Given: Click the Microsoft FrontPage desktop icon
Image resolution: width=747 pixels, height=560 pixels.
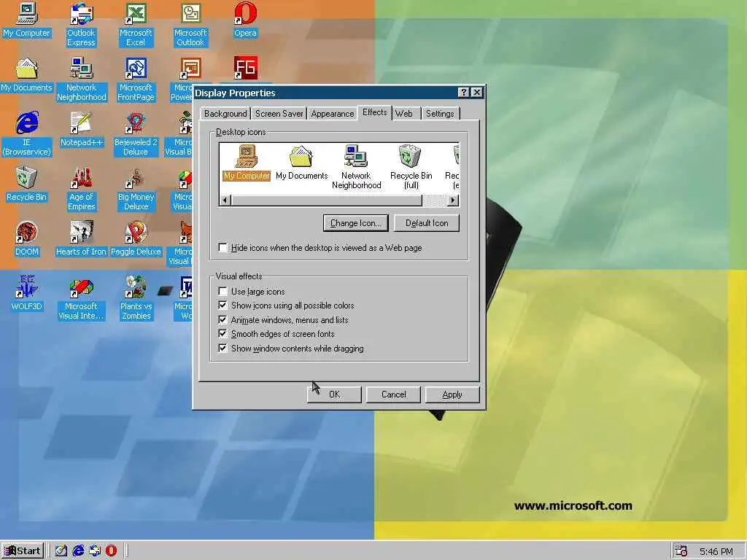Looking at the screenshot, I should pos(136,79).
